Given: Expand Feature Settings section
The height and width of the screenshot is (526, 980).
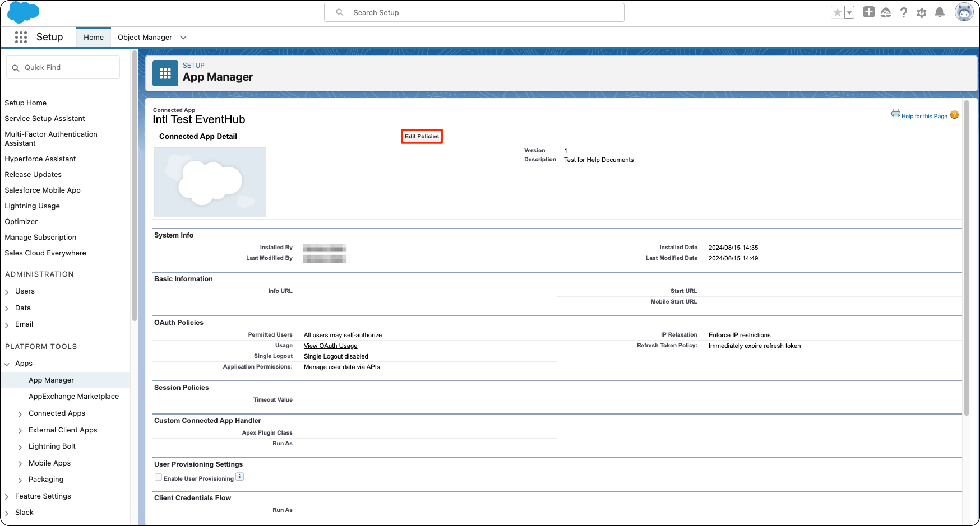Looking at the screenshot, I should 7,497.
